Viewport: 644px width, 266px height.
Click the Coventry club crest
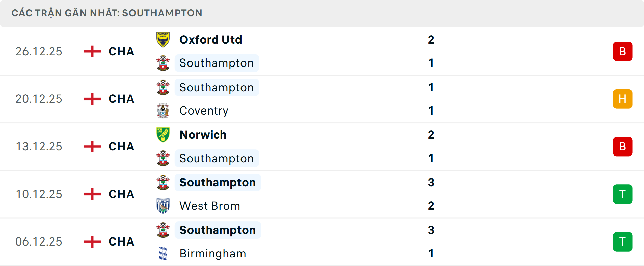[163, 110]
